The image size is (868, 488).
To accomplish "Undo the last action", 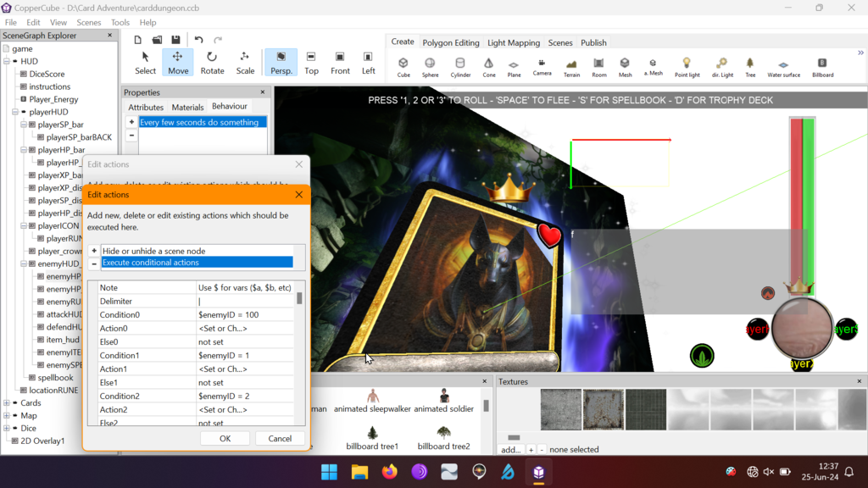I will 198,40.
